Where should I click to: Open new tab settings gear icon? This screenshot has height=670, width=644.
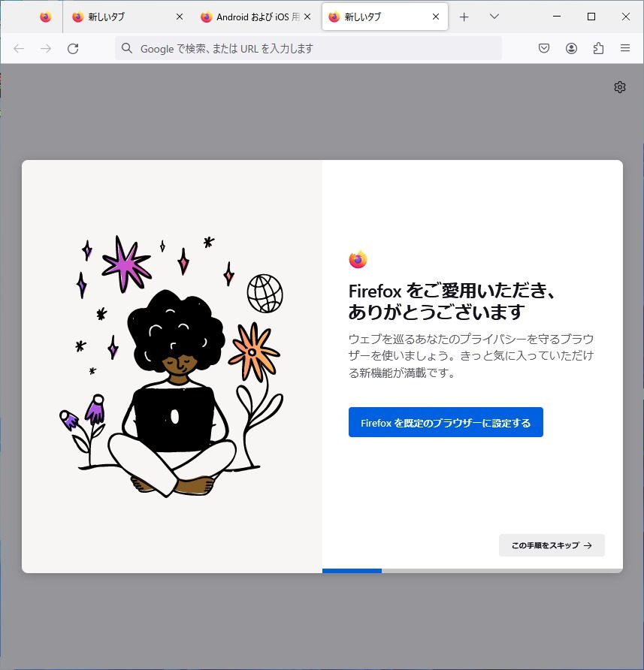(620, 87)
